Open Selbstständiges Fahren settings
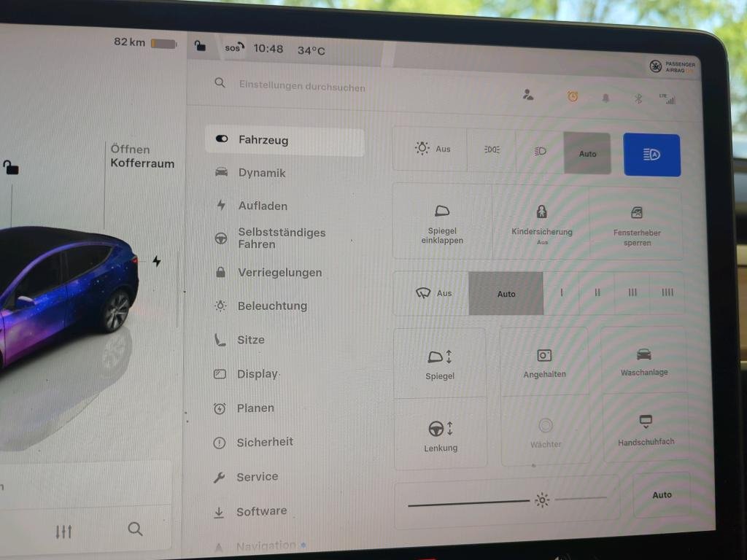Screen dimensions: 747x560 (x=270, y=238)
